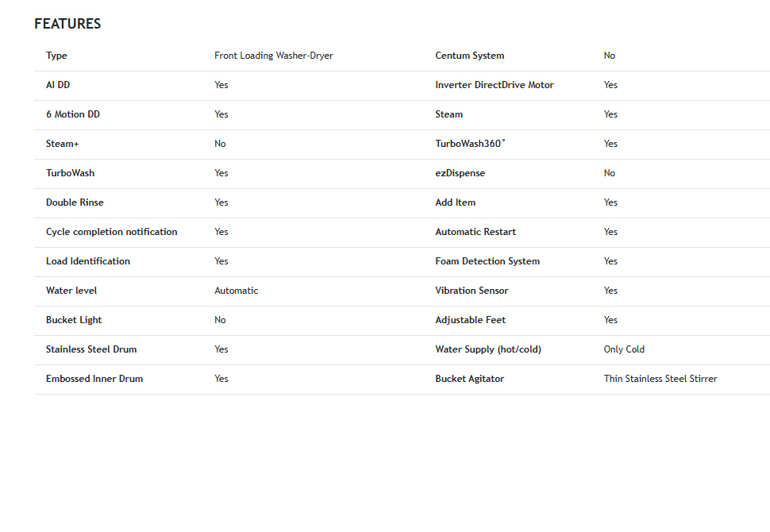The image size is (770, 532).
Task: Click the FEATURES section heading
Action: pyautogui.click(x=67, y=24)
